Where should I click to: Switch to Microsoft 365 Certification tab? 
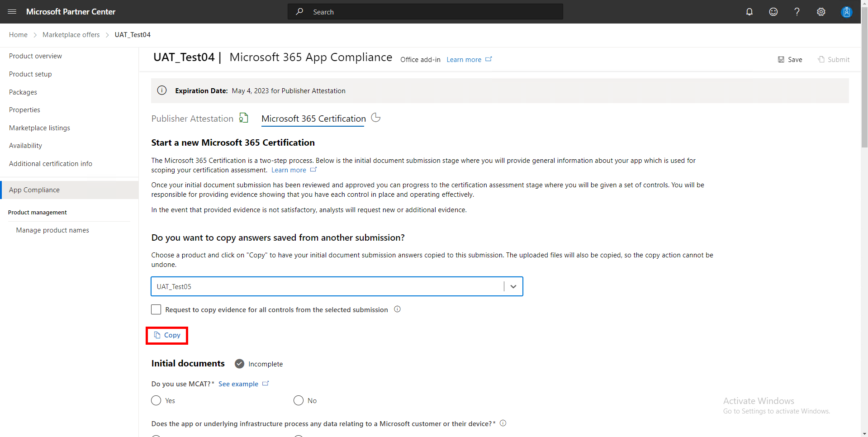coord(313,119)
